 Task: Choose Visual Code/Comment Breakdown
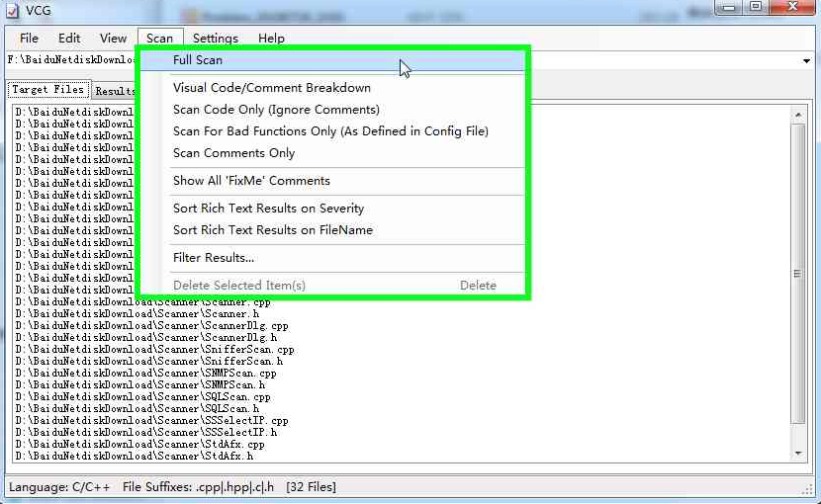click(272, 88)
